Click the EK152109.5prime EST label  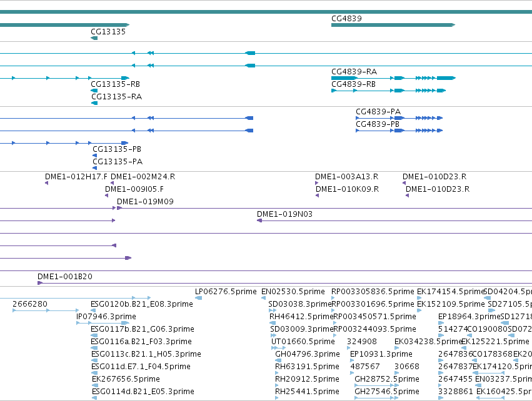[x=451, y=304]
